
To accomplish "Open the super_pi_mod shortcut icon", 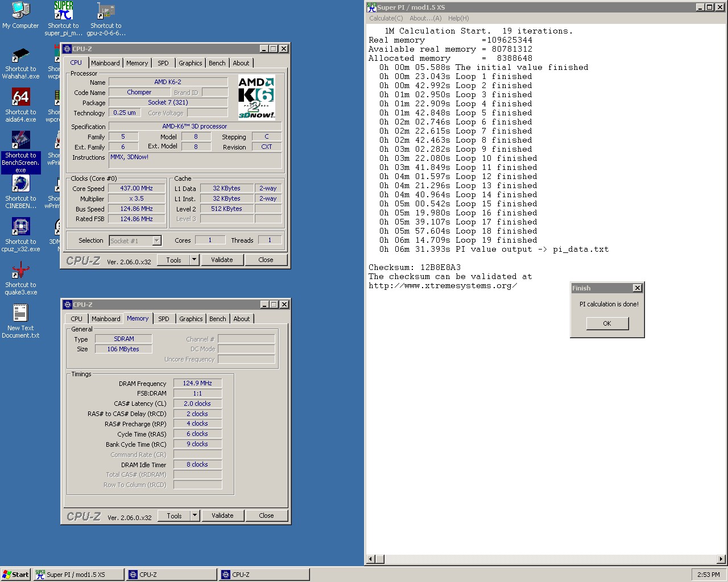I will coord(63,10).
